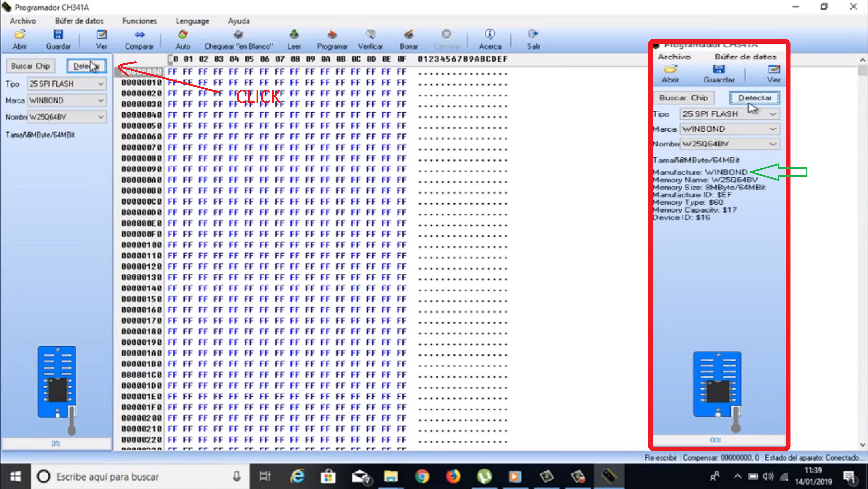Run the Chequear "en Blanco" blank check
Viewport: 868px width, 489px height.
click(x=239, y=39)
